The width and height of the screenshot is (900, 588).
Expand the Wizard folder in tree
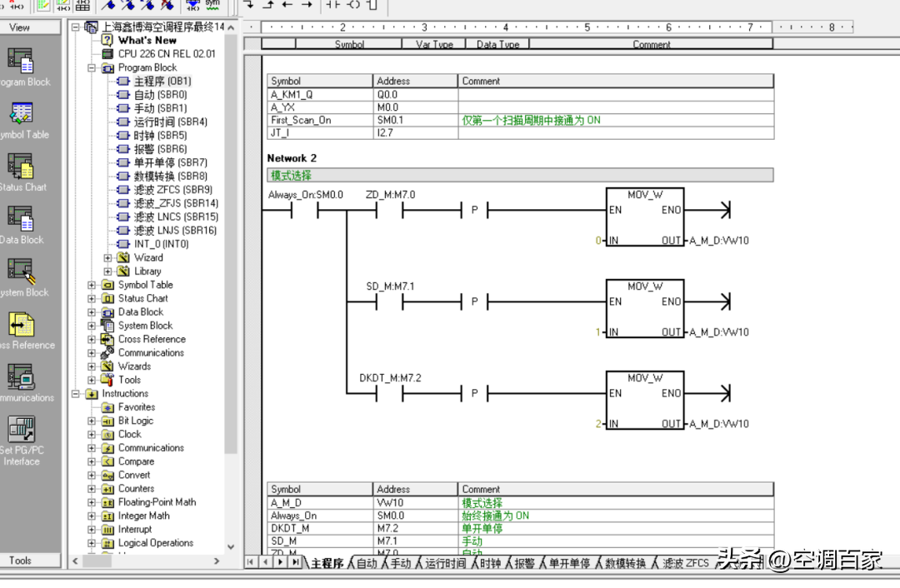[107, 258]
